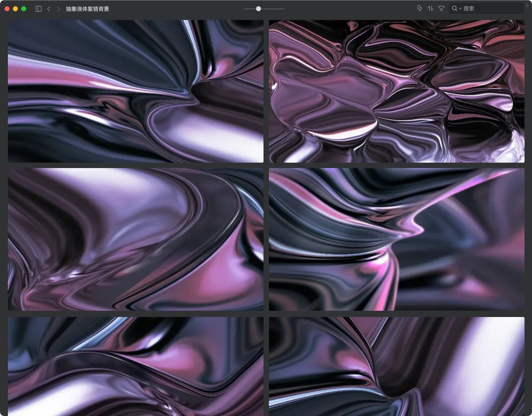Open the sort order arrows icon
The image size is (532, 416).
pos(431,8)
